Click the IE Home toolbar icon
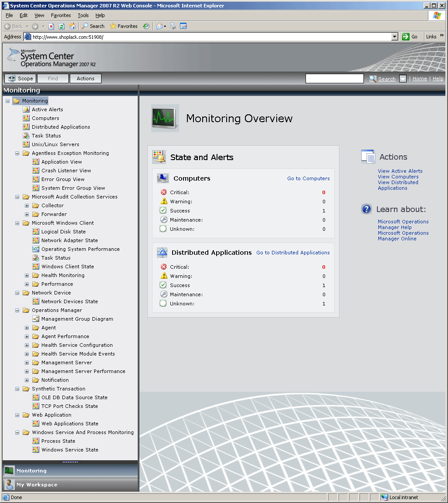 tap(73, 26)
